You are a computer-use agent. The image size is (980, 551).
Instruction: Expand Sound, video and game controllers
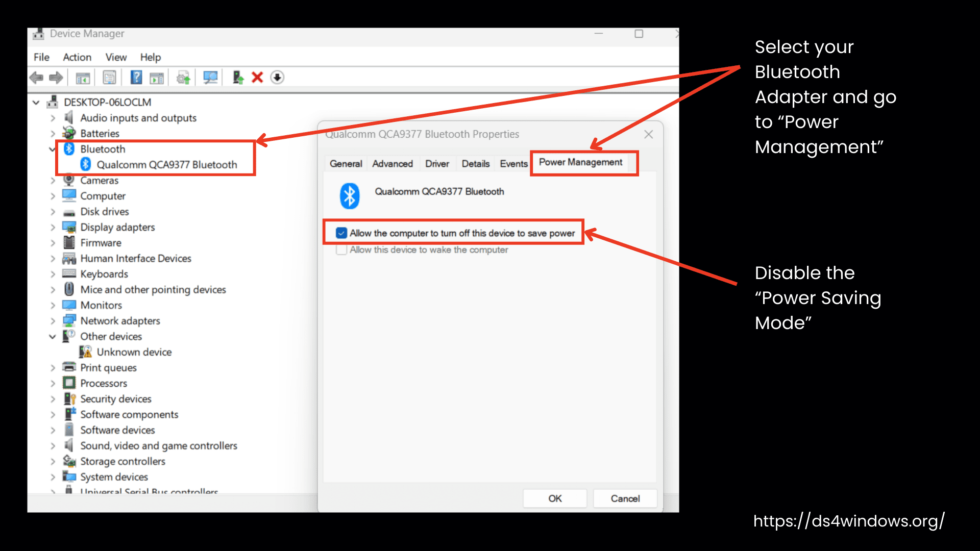coord(53,446)
